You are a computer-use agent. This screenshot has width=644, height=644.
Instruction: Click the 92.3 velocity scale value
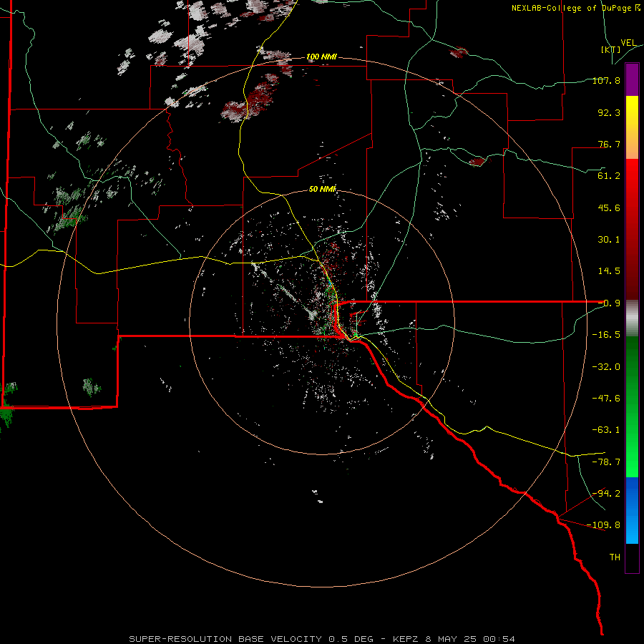(x=609, y=112)
